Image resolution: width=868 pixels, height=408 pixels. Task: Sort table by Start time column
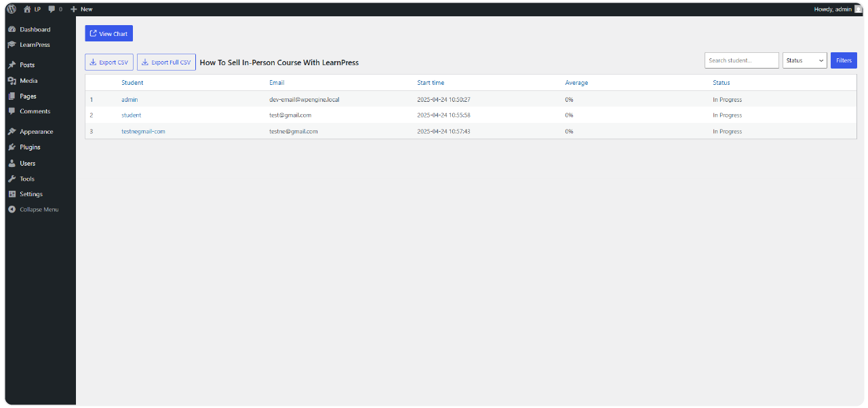431,83
